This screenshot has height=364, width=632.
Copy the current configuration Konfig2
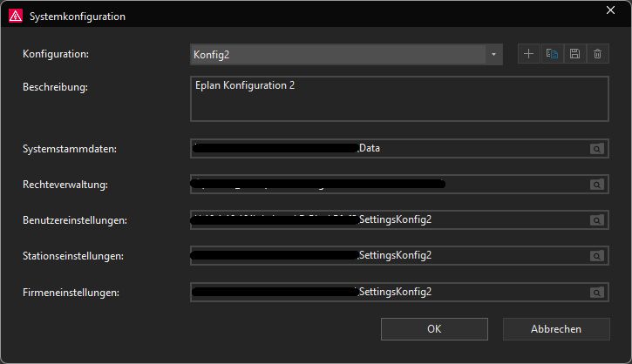coord(552,54)
